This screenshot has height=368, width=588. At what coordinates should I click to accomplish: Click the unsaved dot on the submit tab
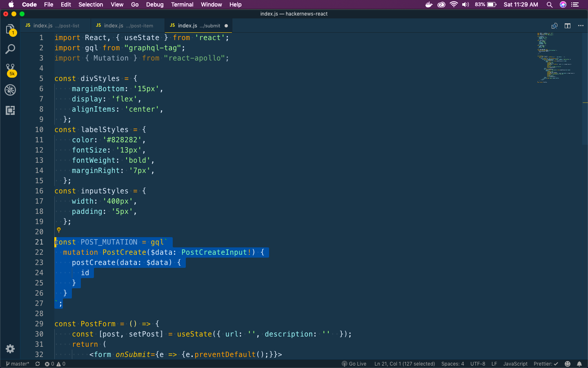pyautogui.click(x=226, y=26)
